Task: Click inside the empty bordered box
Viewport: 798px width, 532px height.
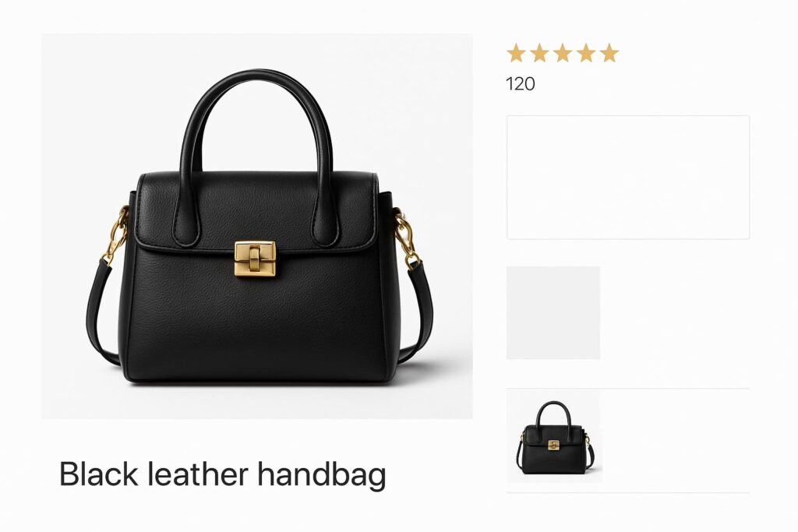Action: 628,178
